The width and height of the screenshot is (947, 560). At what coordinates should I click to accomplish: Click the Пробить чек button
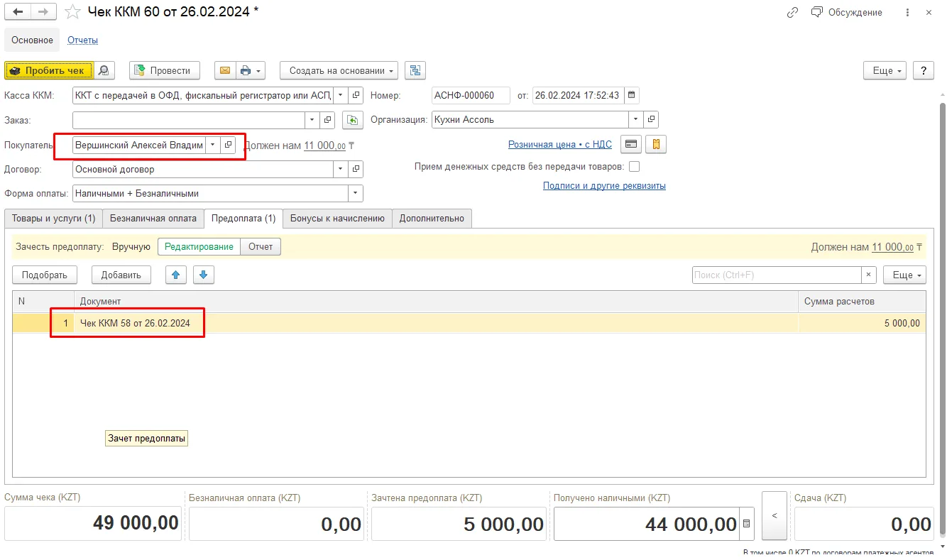(x=49, y=70)
